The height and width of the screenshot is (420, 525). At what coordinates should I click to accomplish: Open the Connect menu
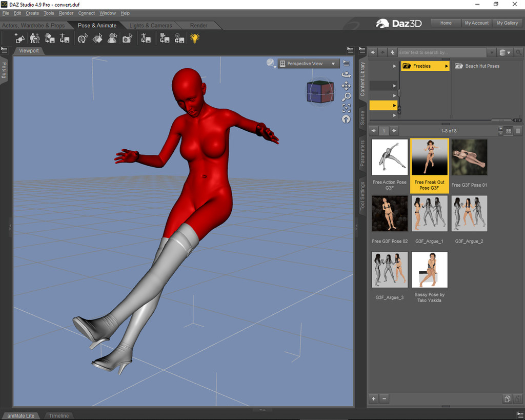point(86,13)
